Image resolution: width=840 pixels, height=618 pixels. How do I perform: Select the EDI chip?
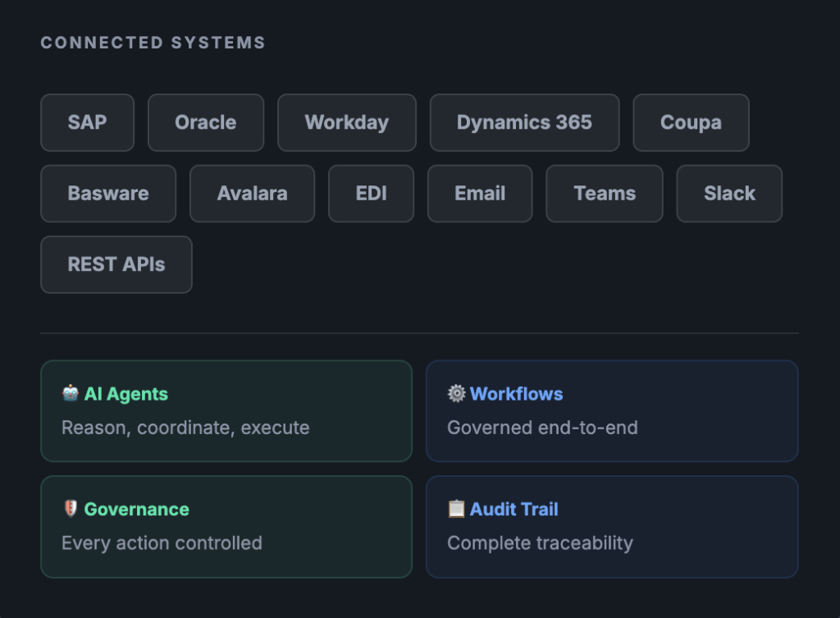click(x=372, y=194)
